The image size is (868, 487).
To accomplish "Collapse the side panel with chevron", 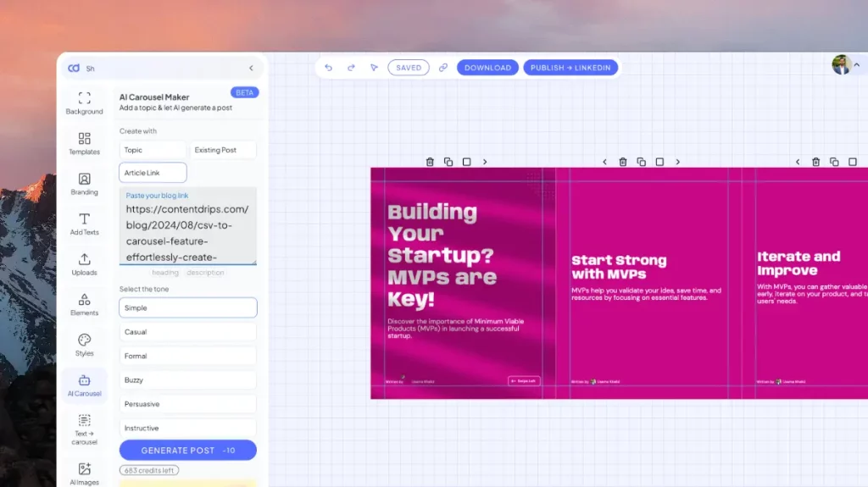I will [x=251, y=68].
